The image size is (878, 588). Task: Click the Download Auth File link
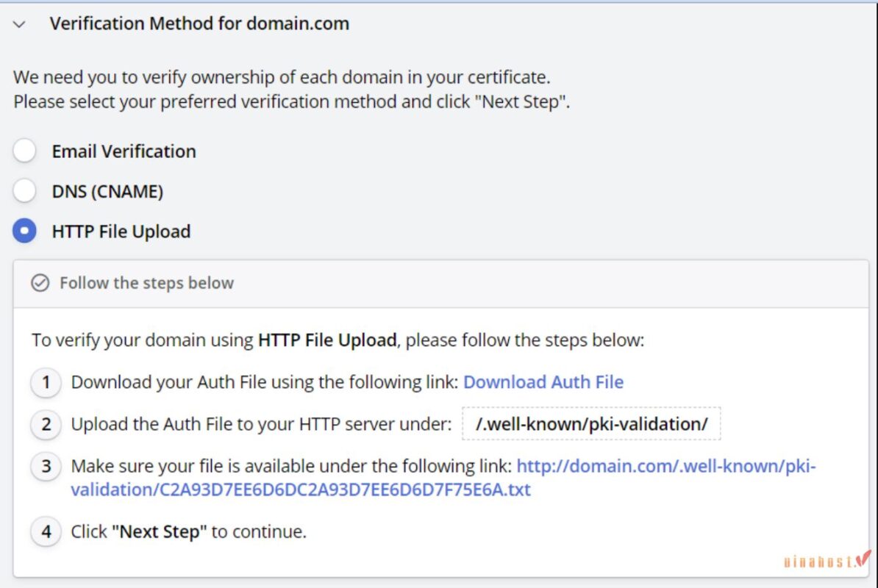(x=543, y=382)
